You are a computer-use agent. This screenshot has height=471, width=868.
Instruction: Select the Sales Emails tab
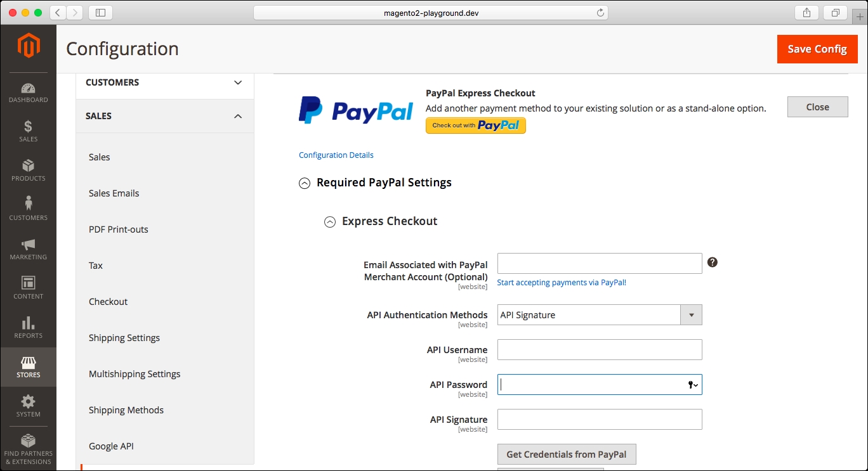click(114, 193)
